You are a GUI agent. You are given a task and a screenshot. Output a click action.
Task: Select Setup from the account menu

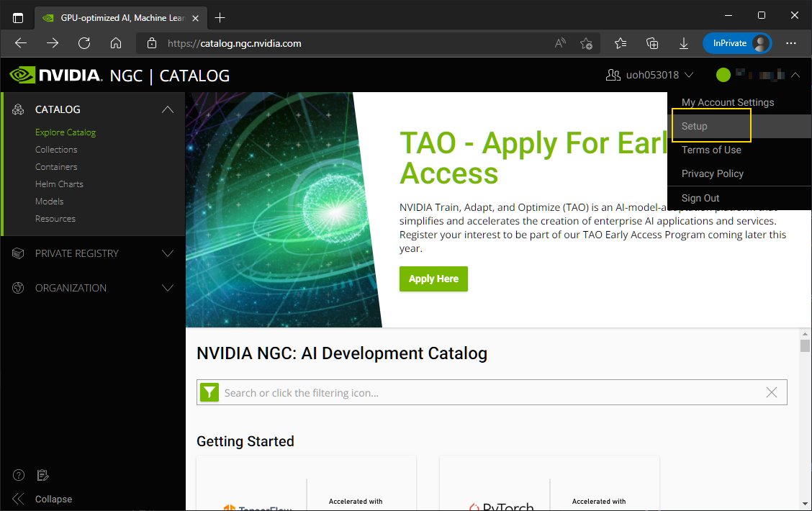tap(695, 126)
